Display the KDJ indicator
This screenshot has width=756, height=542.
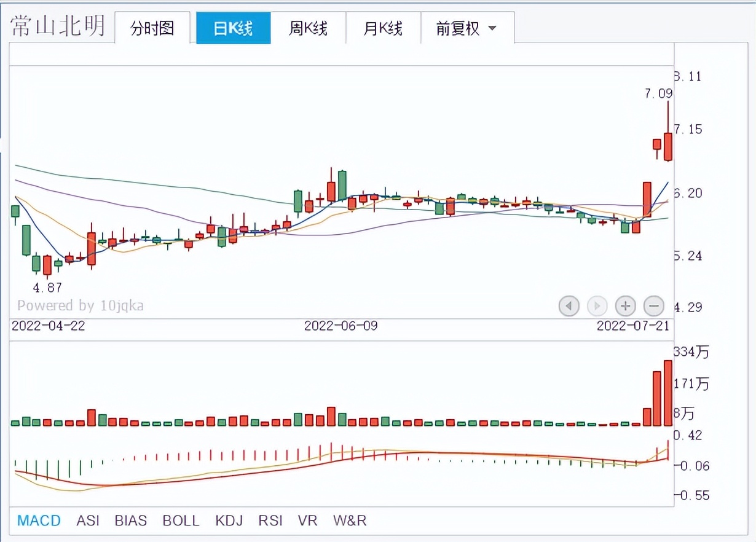click(229, 521)
